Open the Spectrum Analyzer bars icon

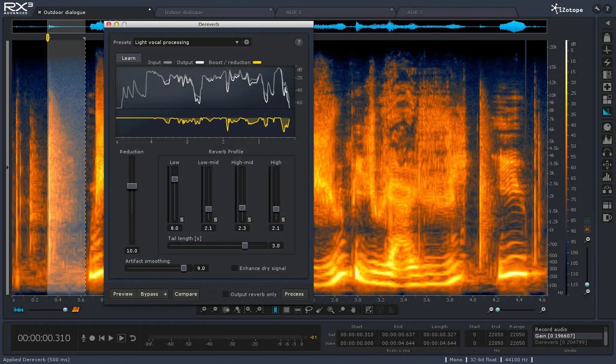[607, 177]
